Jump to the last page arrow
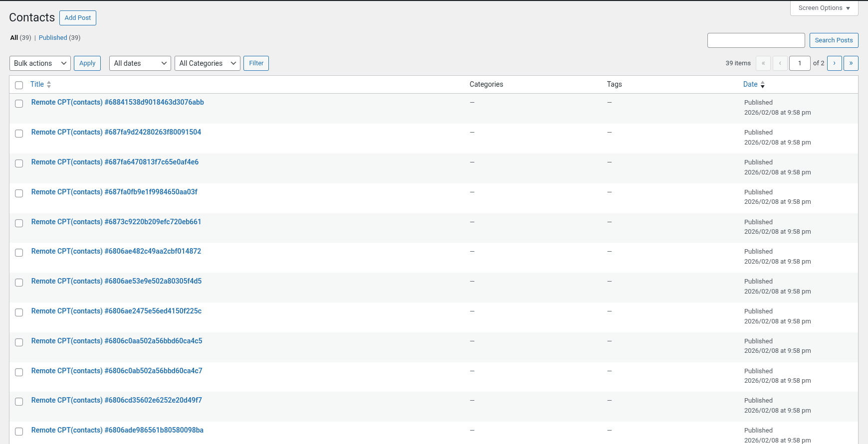868x444 pixels. (851, 63)
